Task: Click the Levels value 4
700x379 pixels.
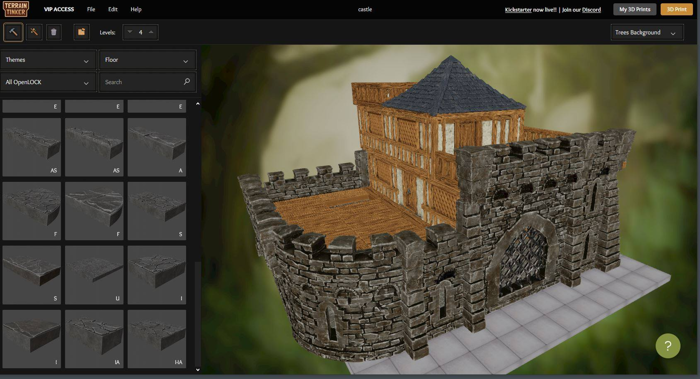Action: tap(141, 32)
